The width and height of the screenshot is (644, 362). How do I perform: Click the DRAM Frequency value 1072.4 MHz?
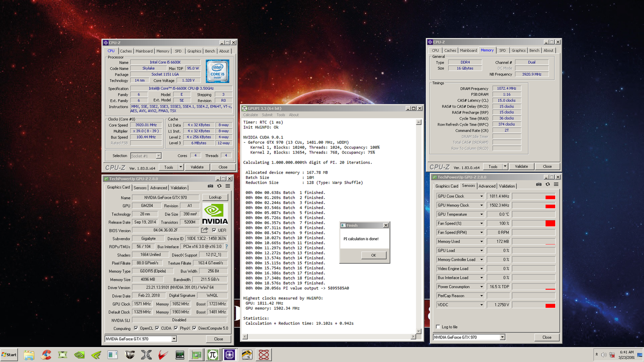click(506, 88)
